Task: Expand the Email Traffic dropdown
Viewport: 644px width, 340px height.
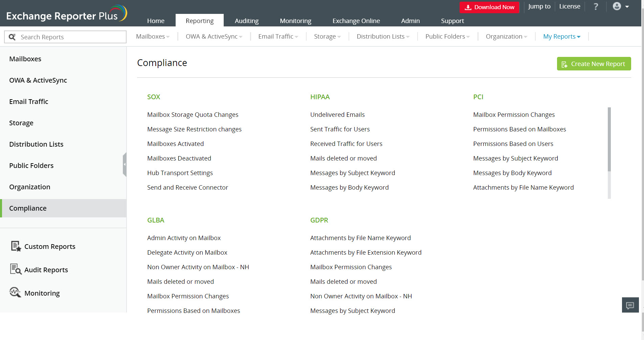Action: (278, 36)
